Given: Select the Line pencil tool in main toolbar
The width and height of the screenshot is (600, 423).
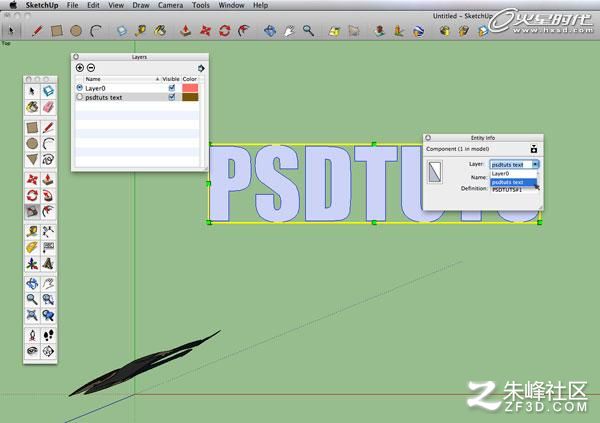Looking at the screenshot, I should [x=37, y=31].
